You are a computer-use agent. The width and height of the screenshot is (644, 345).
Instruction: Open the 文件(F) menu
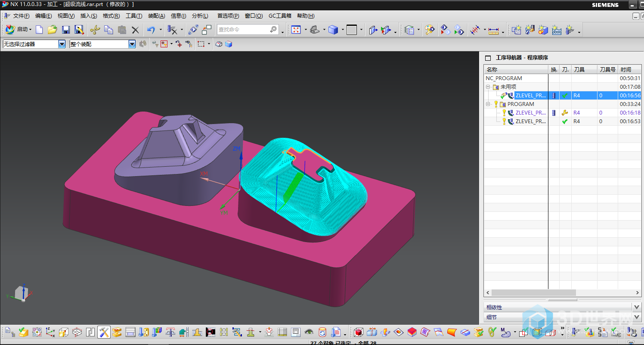point(21,16)
